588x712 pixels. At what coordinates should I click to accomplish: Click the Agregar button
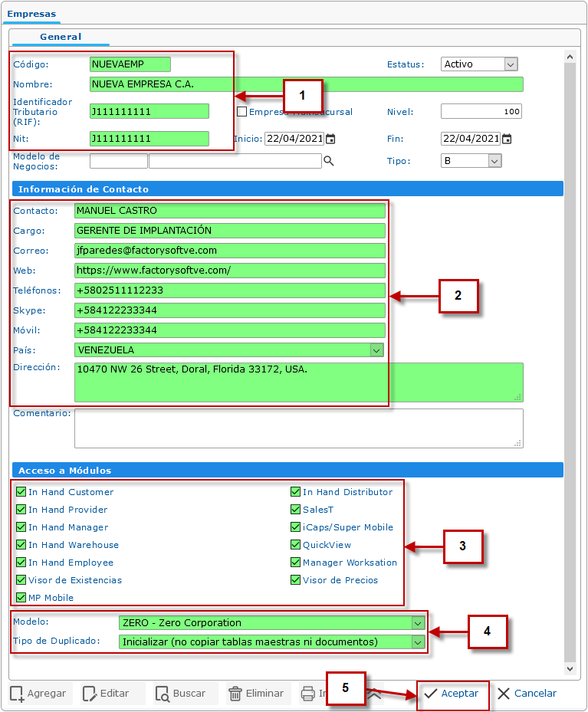pyautogui.click(x=38, y=694)
